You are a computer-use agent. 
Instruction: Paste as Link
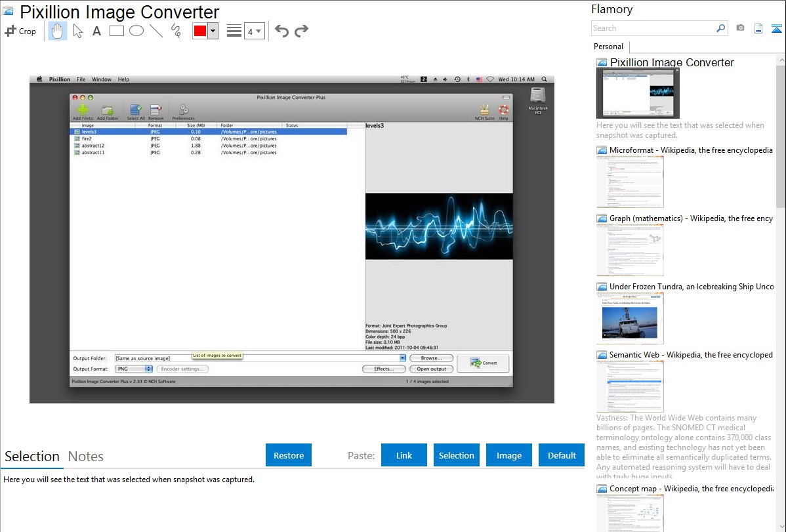(x=404, y=455)
